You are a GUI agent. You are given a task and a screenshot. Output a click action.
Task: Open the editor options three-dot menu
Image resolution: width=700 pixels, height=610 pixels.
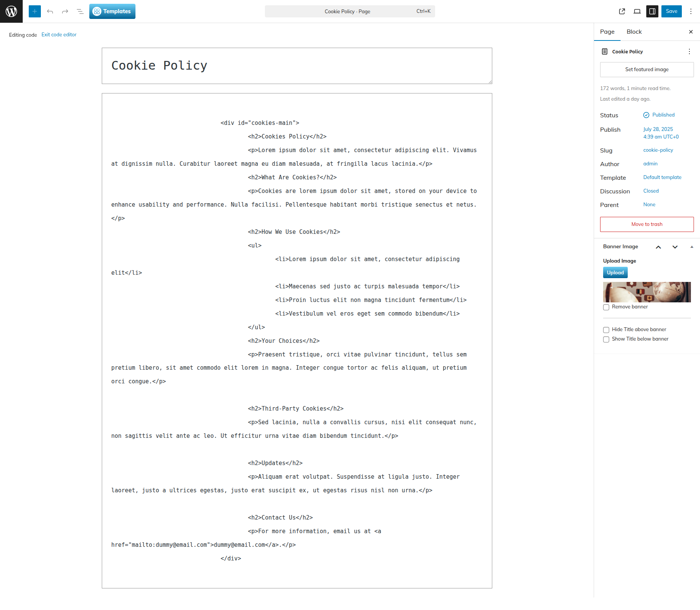(x=691, y=11)
